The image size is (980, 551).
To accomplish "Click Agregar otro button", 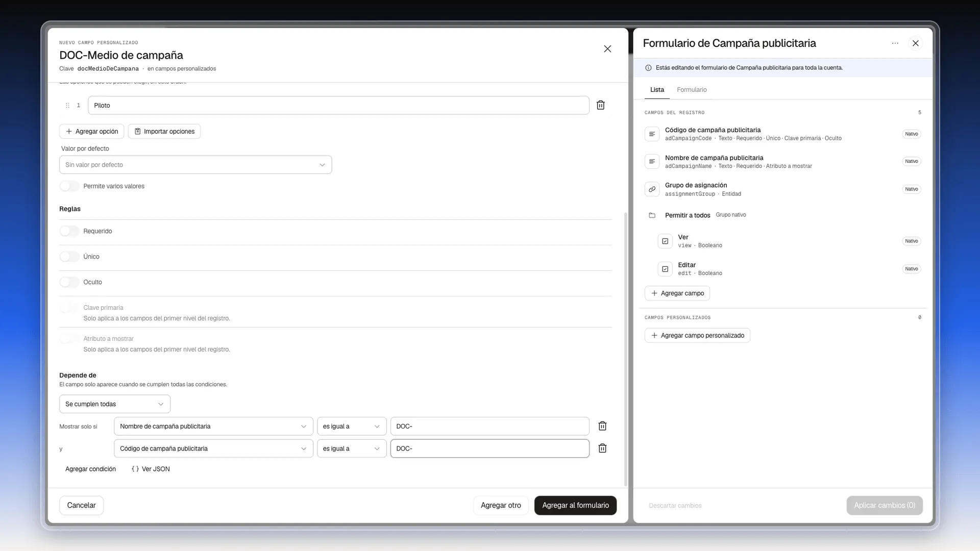I will (x=501, y=506).
